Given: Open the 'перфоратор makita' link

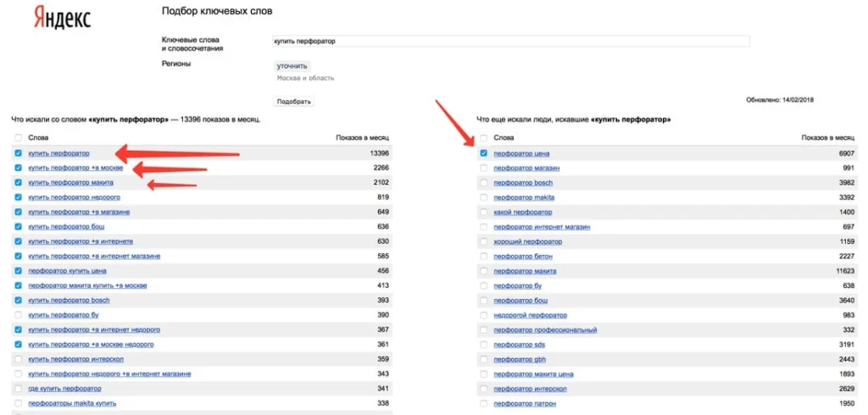Looking at the screenshot, I should pos(524,197).
